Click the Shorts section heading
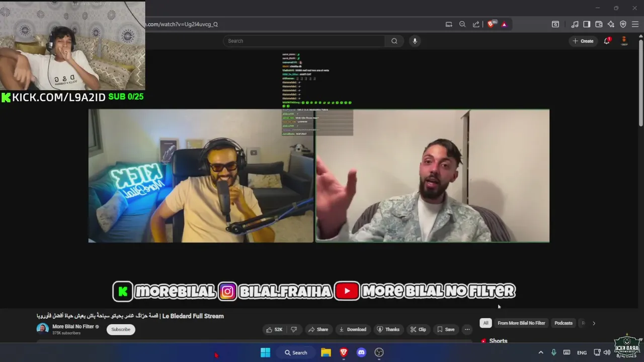Image resolution: width=644 pixels, height=362 pixels. [498, 341]
